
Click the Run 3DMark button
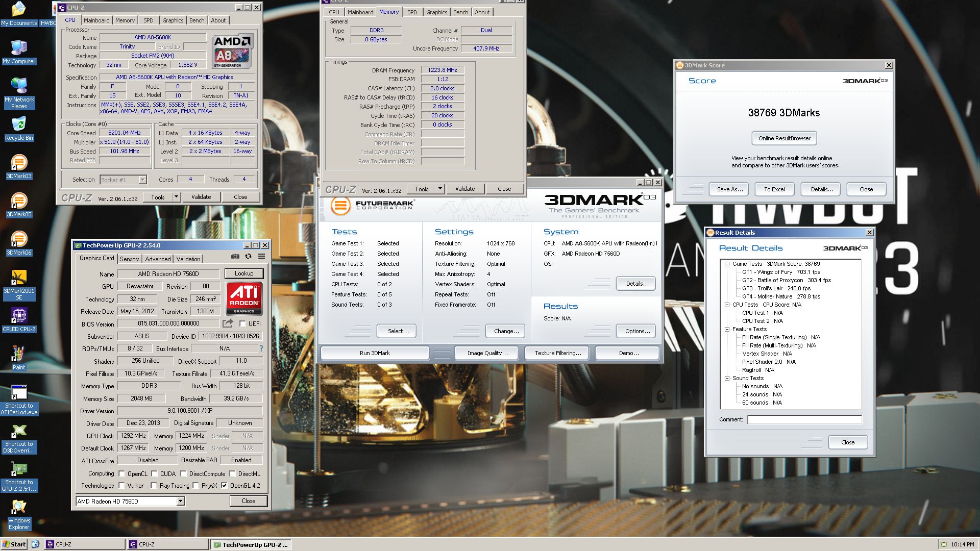(375, 353)
